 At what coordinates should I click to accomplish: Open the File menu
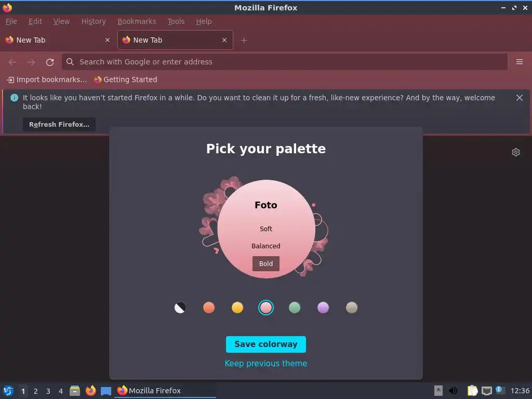click(11, 21)
